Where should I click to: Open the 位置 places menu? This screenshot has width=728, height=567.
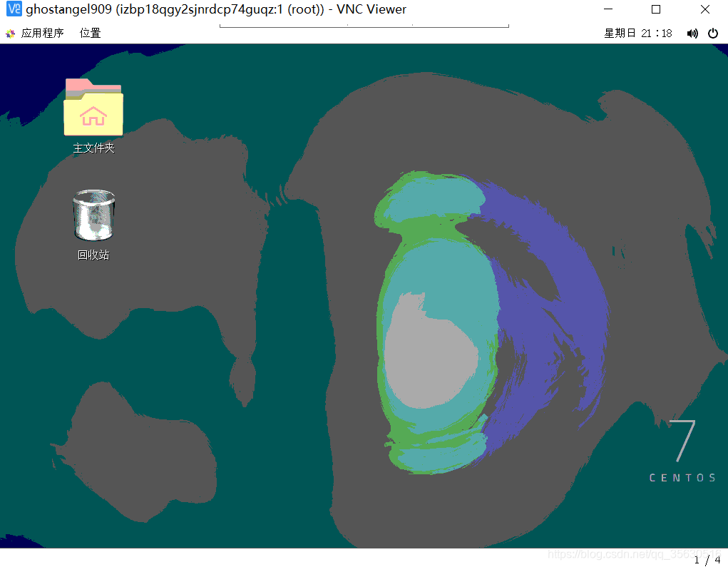tap(90, 33)
